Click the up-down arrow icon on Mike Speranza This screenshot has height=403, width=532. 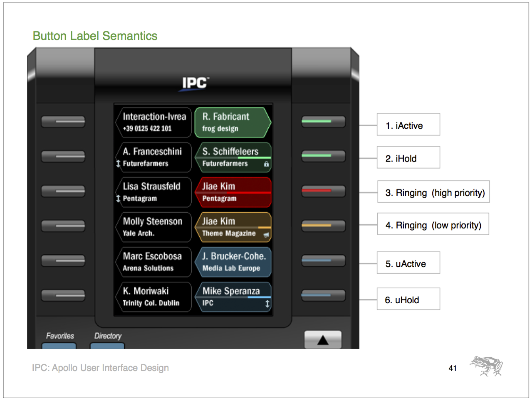pyautogui.click(x=267, y=304)
